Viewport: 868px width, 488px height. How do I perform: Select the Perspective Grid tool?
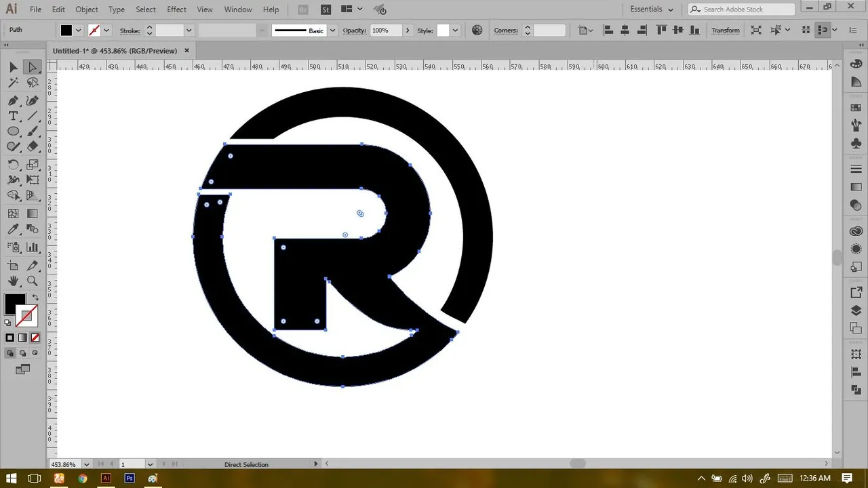click(32, 195)
